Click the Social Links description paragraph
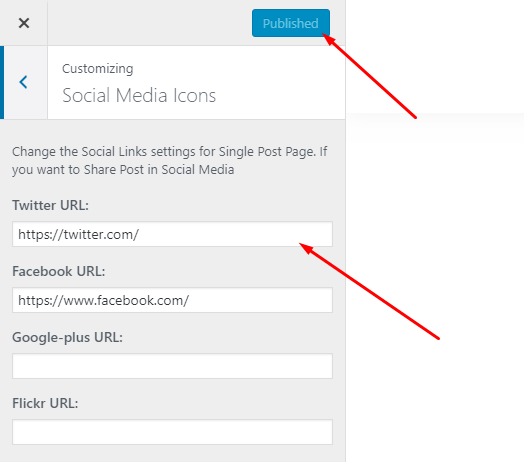This screenshot has height=462, width=524. click(x=170, y=160)
